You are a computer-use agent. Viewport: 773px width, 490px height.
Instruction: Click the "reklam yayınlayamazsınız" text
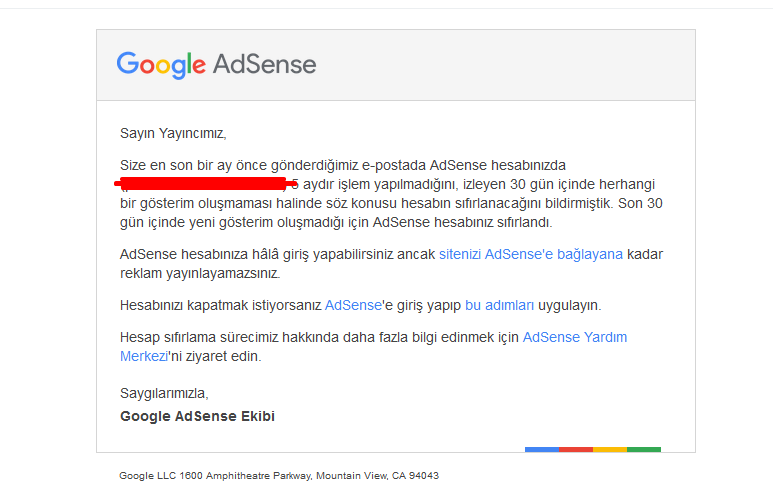(200, 274)
